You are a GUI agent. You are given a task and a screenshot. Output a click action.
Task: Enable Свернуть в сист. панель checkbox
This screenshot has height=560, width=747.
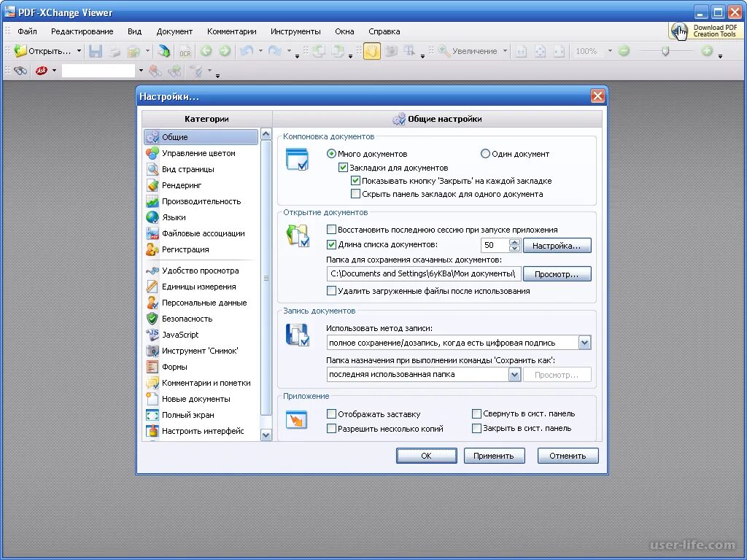(476, 414)
